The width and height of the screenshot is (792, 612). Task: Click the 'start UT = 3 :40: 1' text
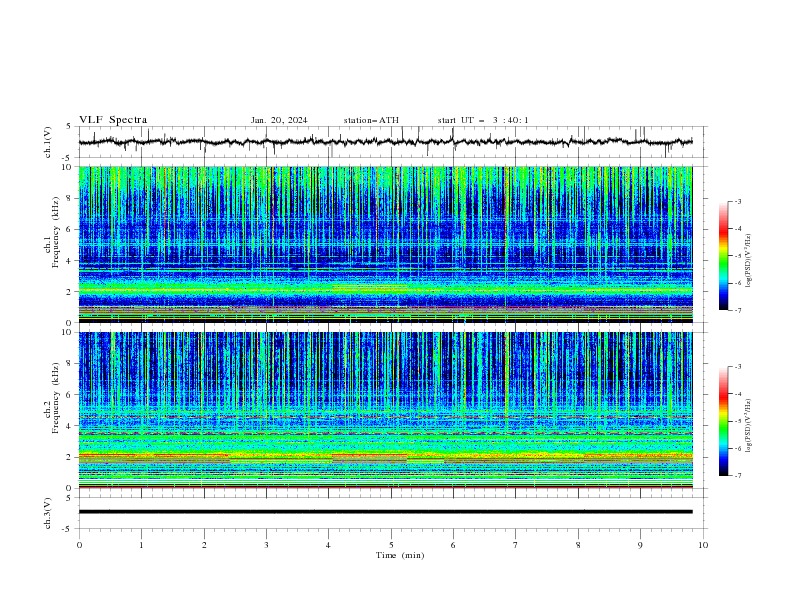click(483, 120)
